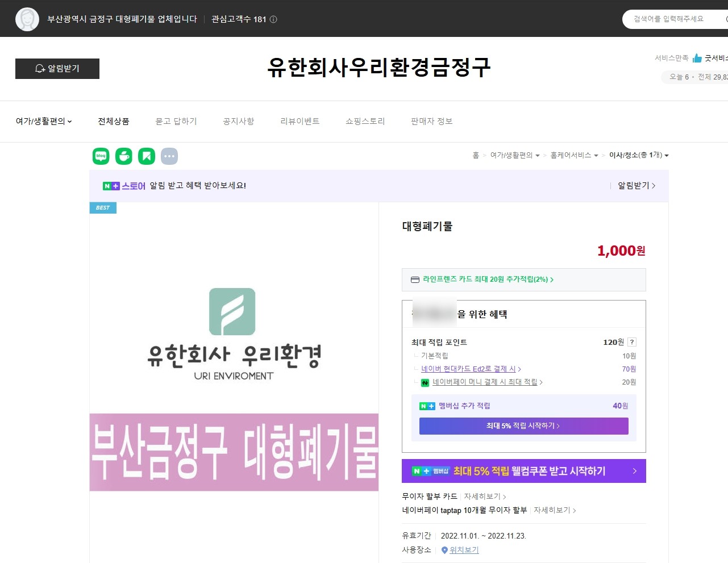Open 웰컴쿠폰 받고 시작하기 purple banner
This screenshot has height=563, width=728.
[524, 471]
